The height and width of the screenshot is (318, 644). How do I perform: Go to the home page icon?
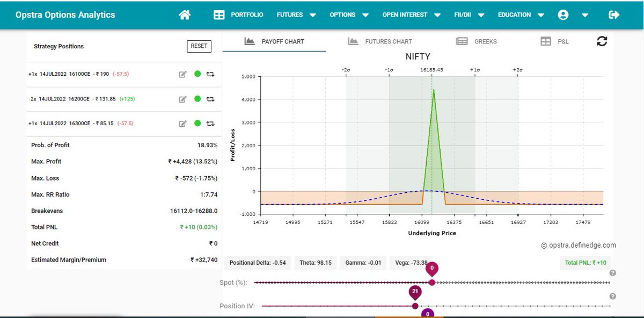pyautogui.click(x=185, y=15)
